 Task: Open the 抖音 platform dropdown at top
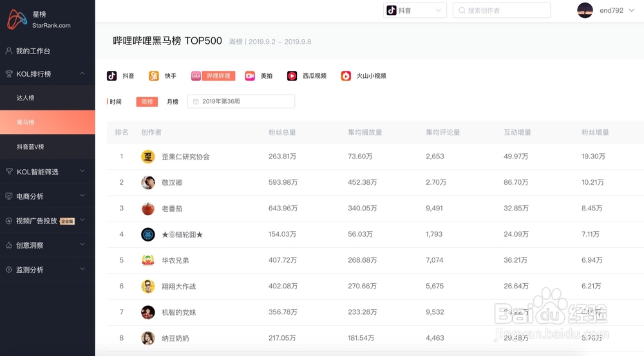(415, 10)
